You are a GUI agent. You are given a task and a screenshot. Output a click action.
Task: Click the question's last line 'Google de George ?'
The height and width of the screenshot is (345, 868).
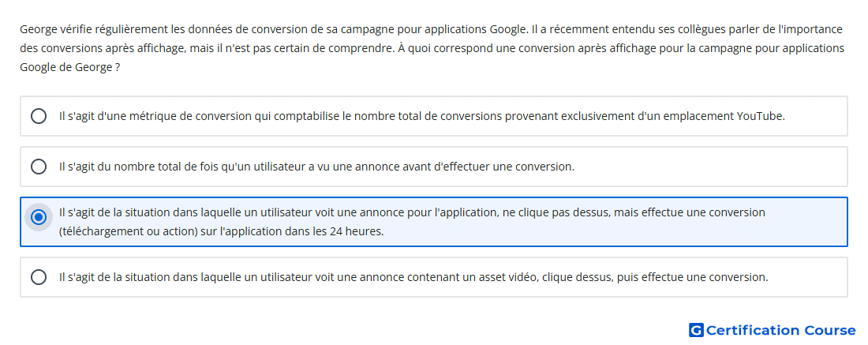[69, 68]
